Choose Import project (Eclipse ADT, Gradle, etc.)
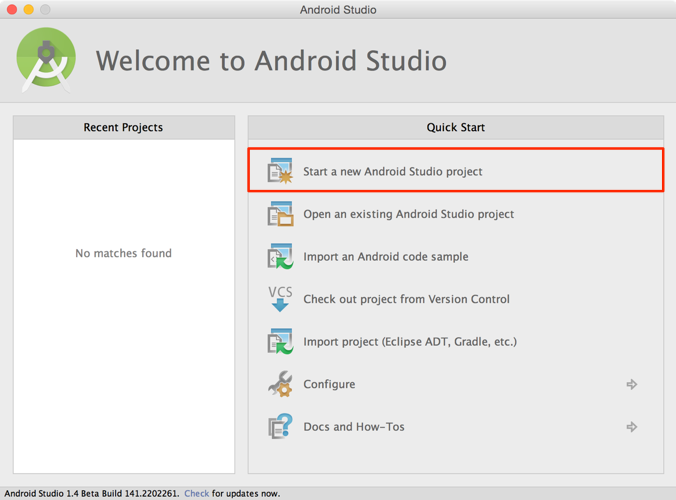 coord(410,342)
